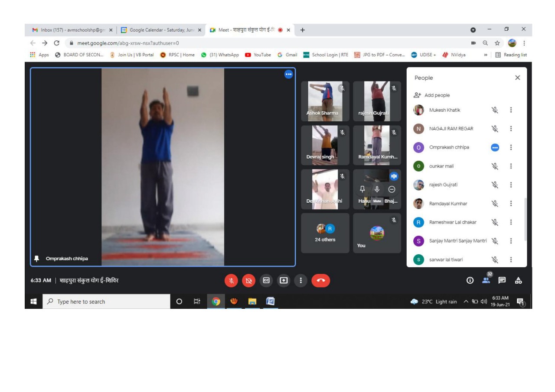The height and width of the screenshot is (392, 555).
Task: Open the 24 others tile
Action: (325, 233)
